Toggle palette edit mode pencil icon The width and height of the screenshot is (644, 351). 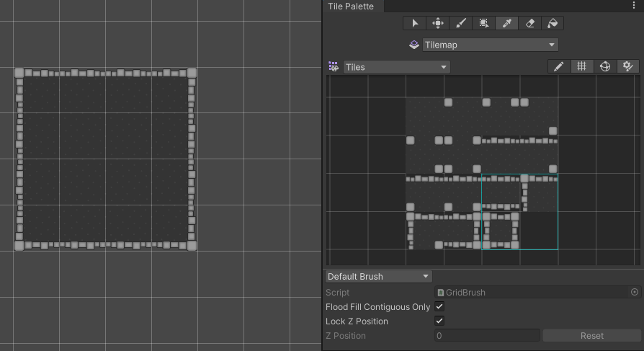(558, 66)
